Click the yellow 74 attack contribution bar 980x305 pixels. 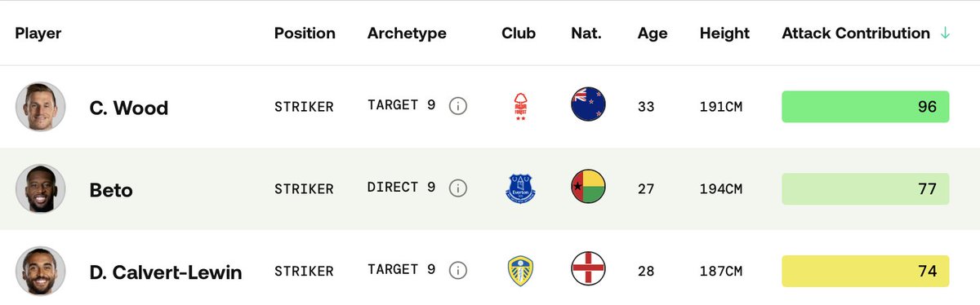click(866, 271)
